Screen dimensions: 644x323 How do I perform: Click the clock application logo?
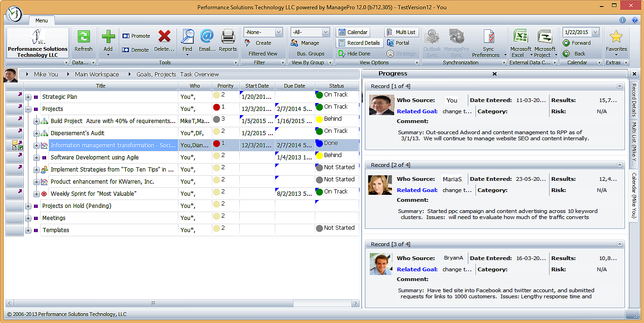15,14
